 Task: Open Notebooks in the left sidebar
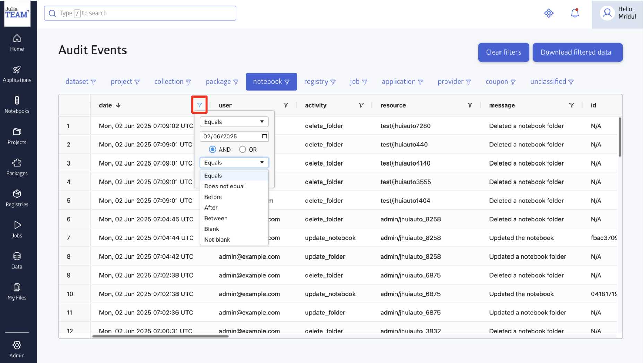(17, 105)
